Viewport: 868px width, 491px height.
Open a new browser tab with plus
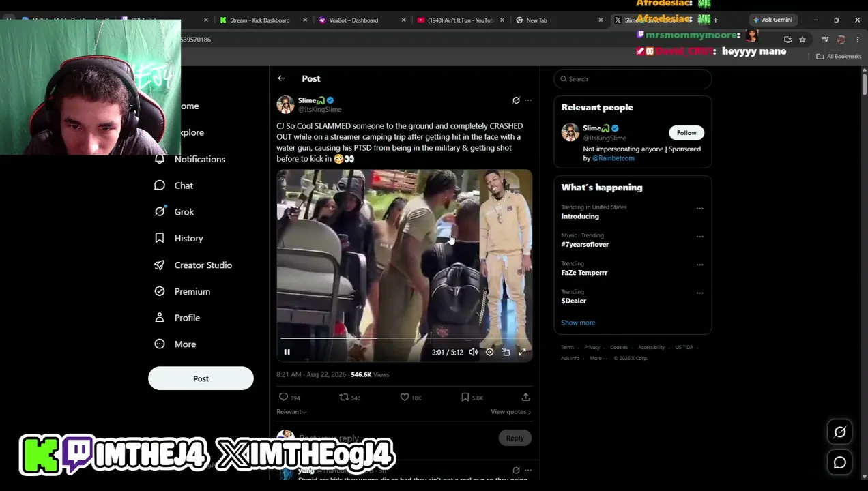coord(715,20)
